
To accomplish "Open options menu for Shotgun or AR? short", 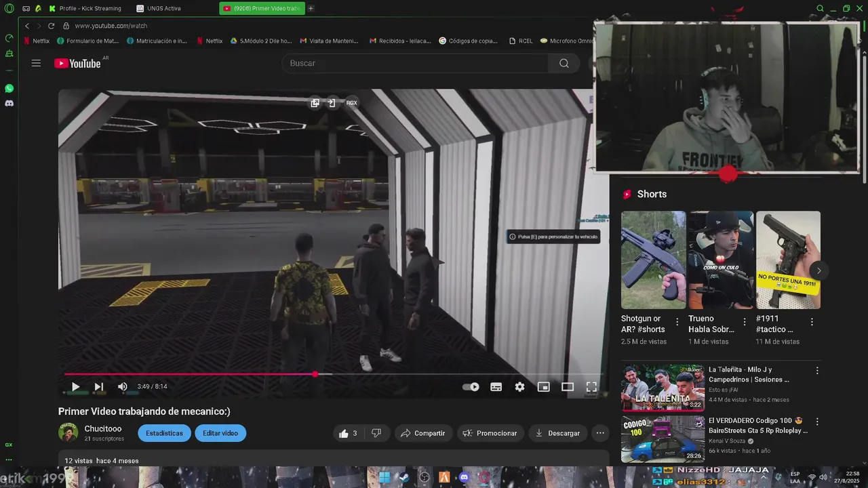I will [677, 322].
